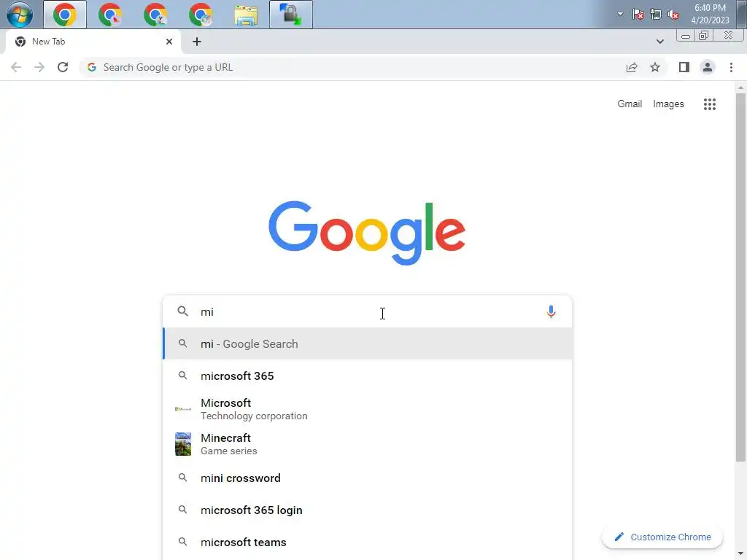Switch to first Chrome taskbar icon
Image resolution: width=747 pixels, height=560 pixels.
[x=65, y=15]
